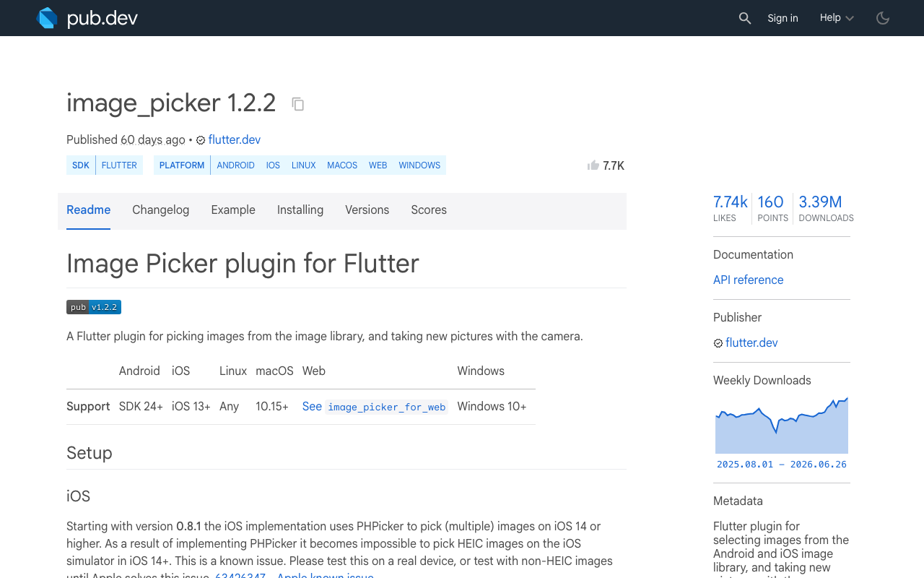Filter by WINDOWS platform tag
The image size is (924, 578).
(x=419, y=165)
